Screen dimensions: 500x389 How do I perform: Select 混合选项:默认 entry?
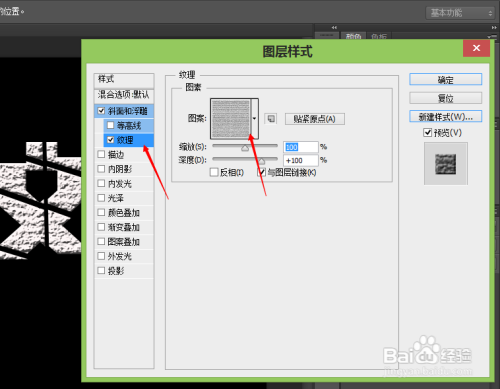pos(124,95)
